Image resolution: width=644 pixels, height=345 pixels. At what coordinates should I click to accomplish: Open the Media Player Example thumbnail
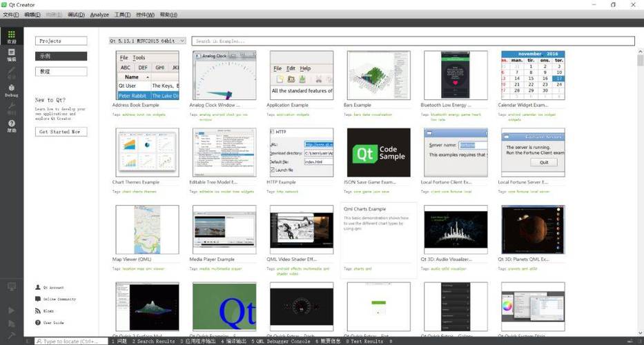click(x=224, y=230)
